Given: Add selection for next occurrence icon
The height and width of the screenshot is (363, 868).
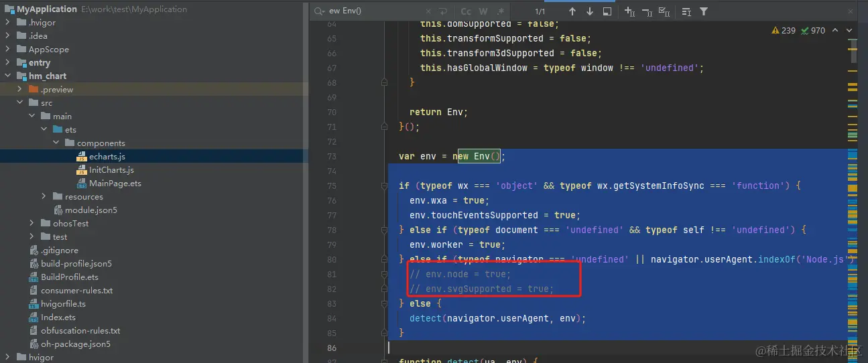Looking at the screenshot, I should (x=629, y=11).
